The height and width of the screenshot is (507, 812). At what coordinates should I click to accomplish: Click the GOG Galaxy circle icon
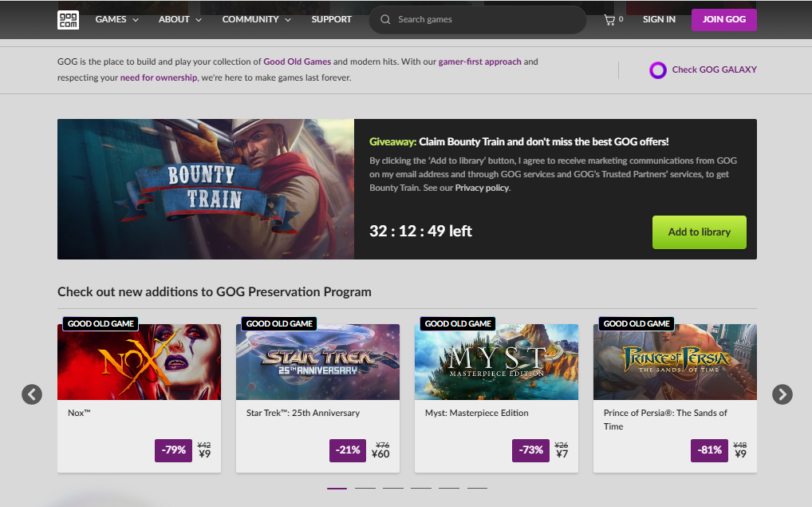pyautogui.click(x=658, y=70)
